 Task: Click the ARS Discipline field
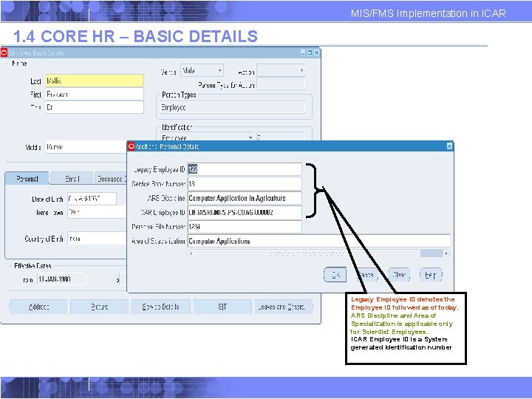point(245,198)
